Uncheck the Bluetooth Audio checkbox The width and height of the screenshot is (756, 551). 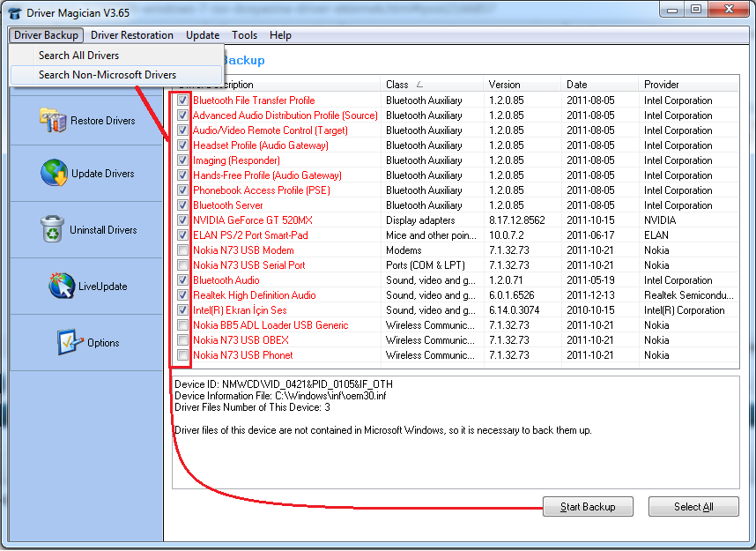(182, 279)
